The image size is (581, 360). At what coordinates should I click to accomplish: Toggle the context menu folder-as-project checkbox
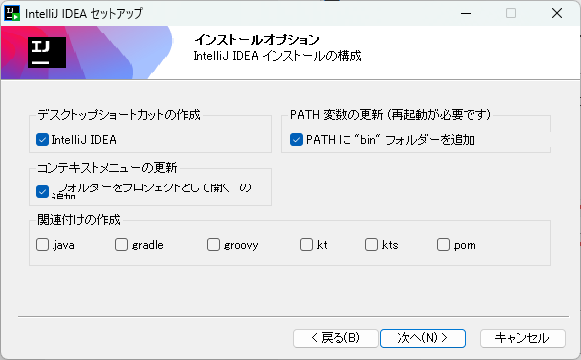tap(43, 191)
